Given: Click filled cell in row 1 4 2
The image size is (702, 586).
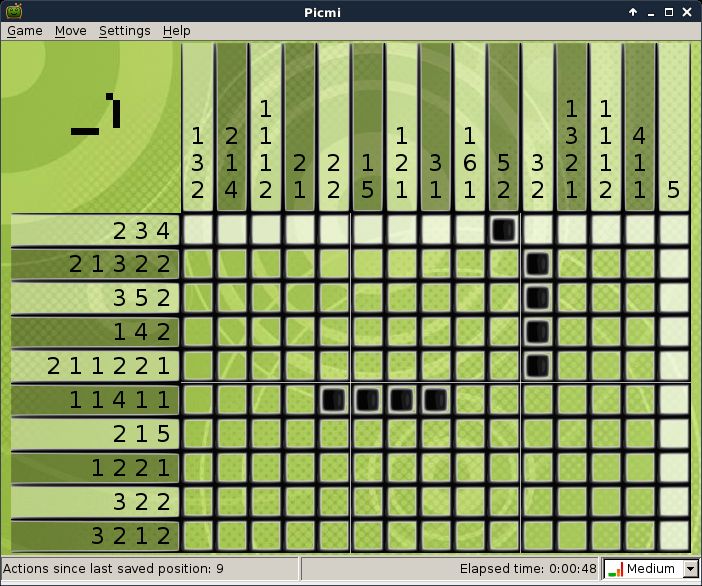Looking at the screenshot, I should pyautogui.click(x=537, y=332).
